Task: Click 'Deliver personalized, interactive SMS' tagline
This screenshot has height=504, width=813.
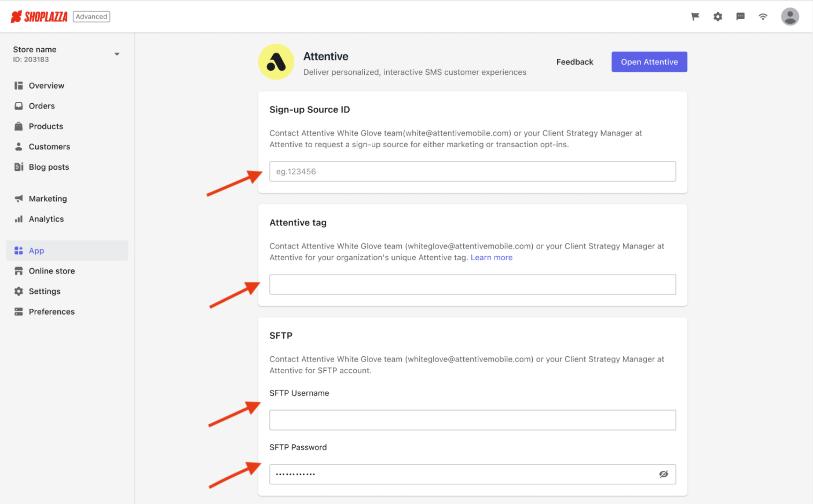Action: point(415,72)
